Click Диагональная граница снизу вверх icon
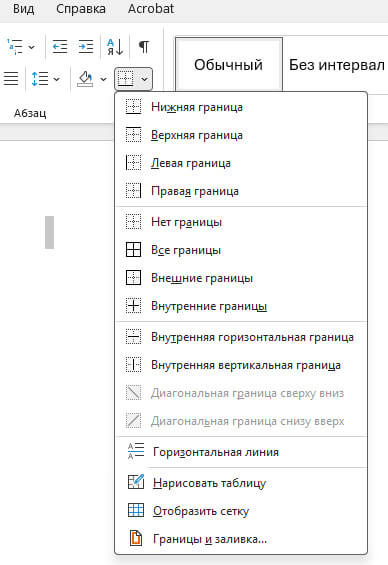 coord(133,421)
